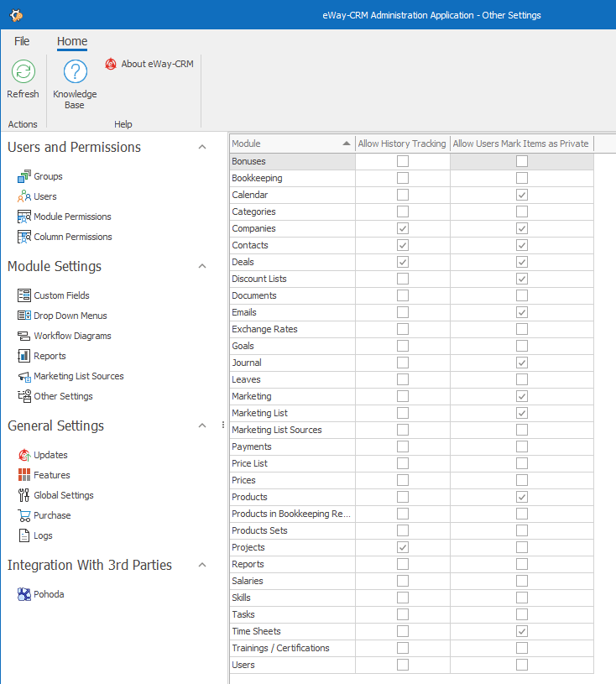Enable history tracking for Tasks
616x684 pixels.
click(403, 614)
